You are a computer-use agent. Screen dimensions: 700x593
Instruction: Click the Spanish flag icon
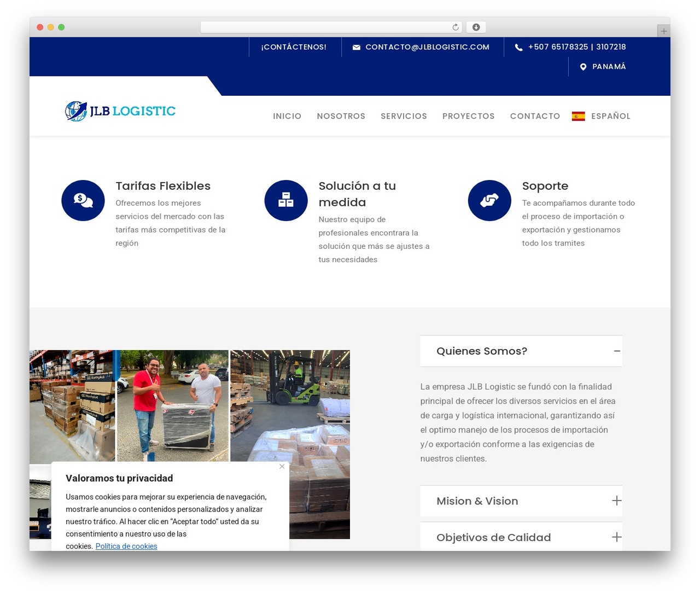point(578,116)
